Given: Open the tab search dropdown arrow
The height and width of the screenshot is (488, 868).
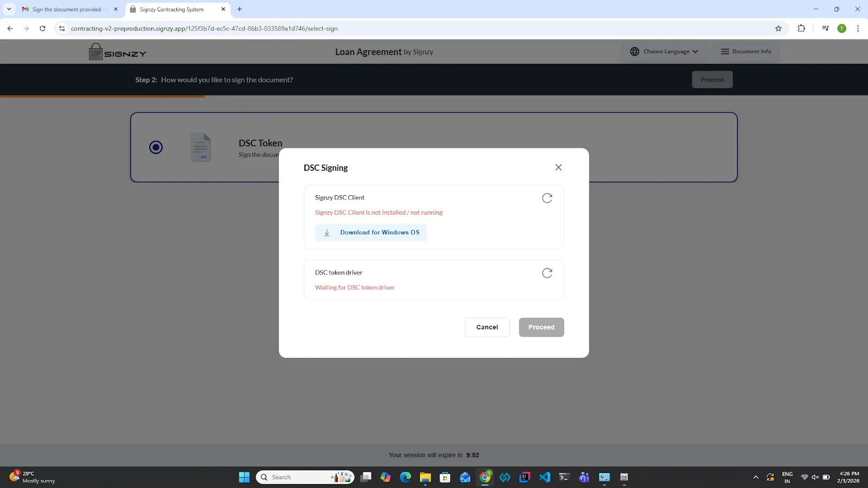Looking at the screenshot, I should (9, 9).
